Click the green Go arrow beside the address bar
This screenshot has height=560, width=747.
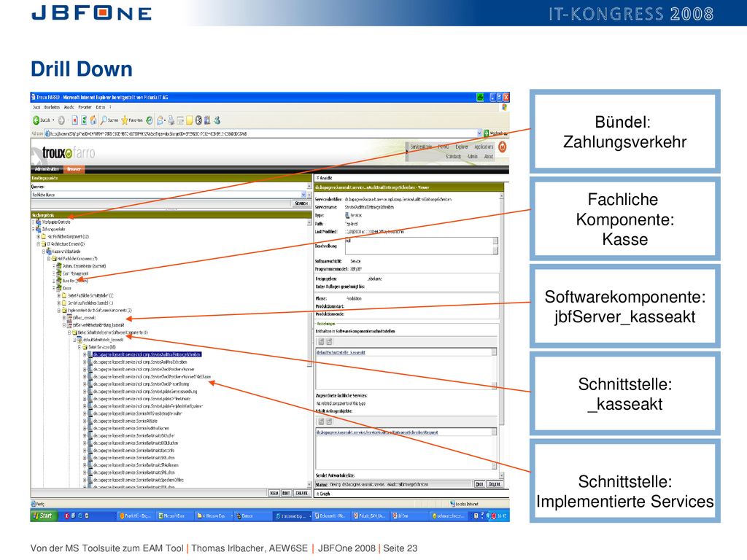[x=487, y=133]
